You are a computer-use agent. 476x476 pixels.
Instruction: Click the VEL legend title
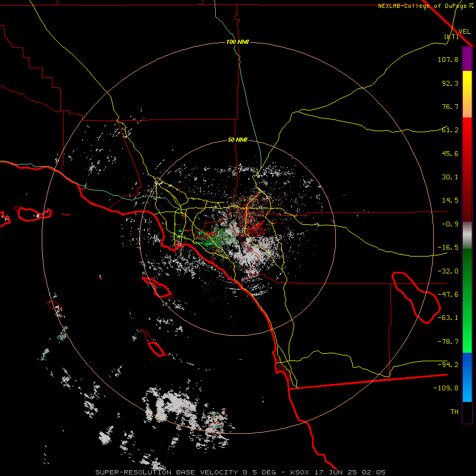point(464,32)
